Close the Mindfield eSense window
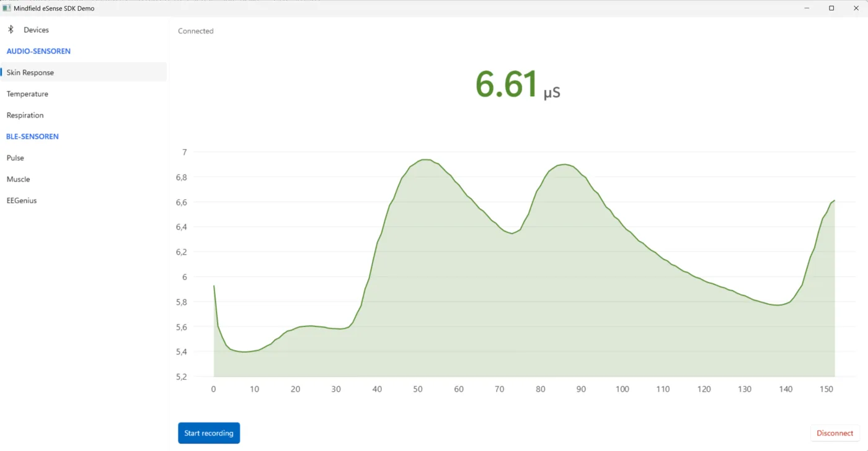 856,8
